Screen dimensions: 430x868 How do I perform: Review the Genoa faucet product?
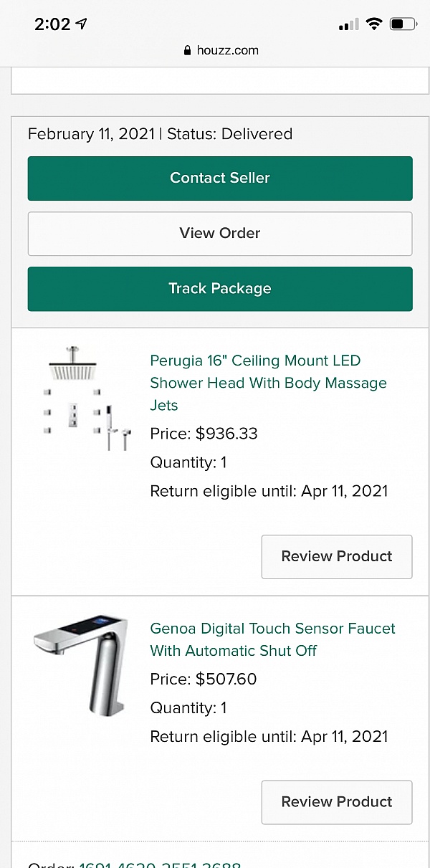point(336,802)
